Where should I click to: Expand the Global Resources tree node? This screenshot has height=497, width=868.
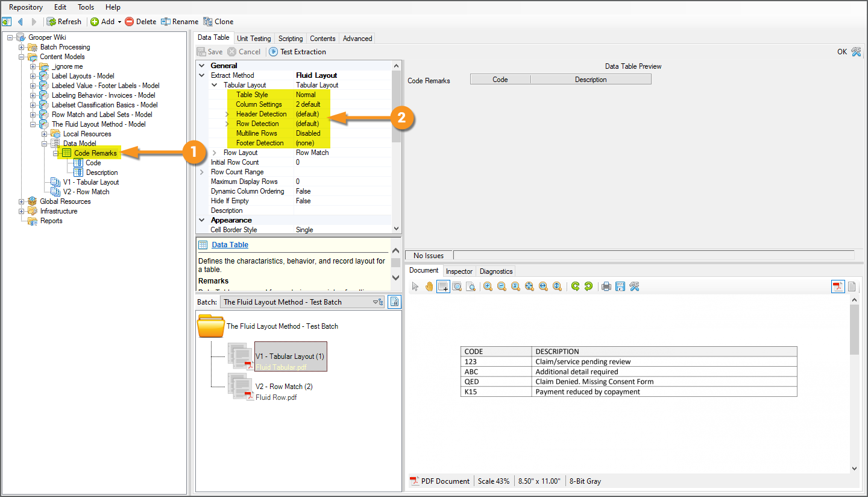click(x=22, y=201)
